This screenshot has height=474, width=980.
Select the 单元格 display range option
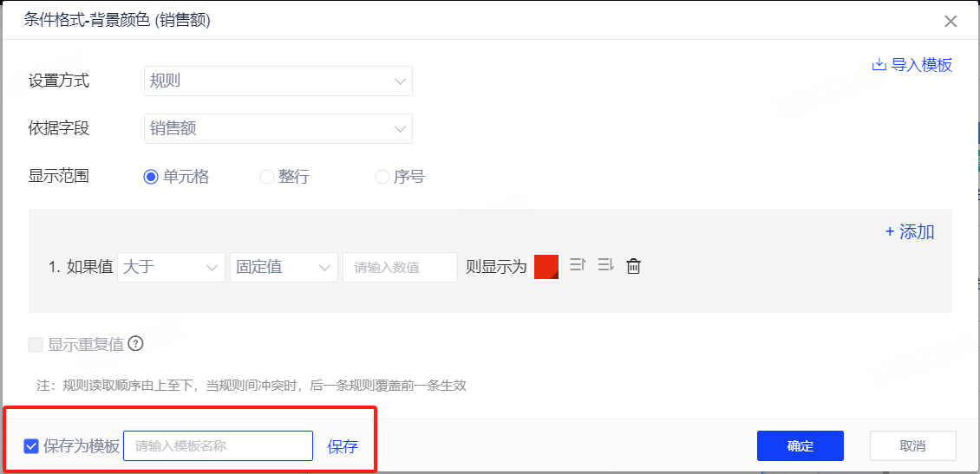(x=151, y=177)
